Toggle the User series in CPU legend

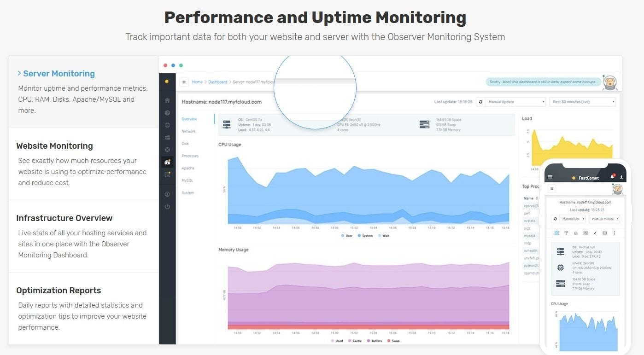point(347,236)
